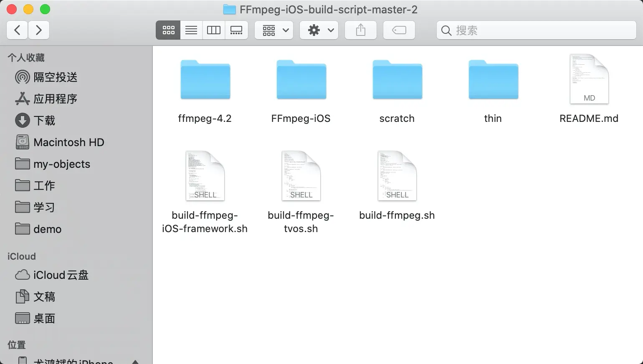Viewport: 643px width, 364px height.
Task: Click the 位置 sidebar section header
Action: click(x=17, y=345)
